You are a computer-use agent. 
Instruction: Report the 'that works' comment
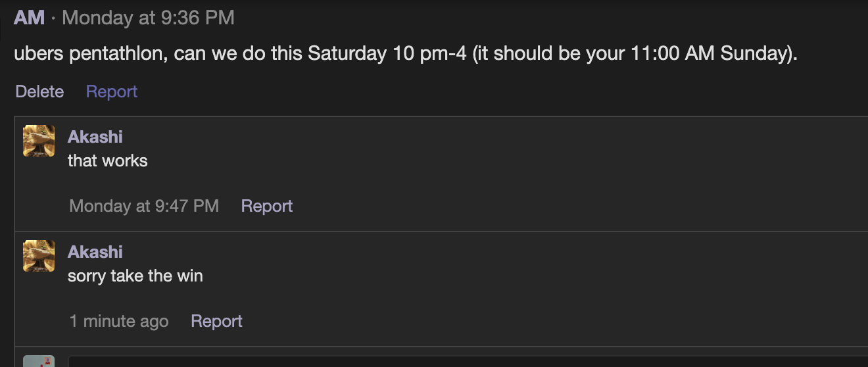point(267,206)
